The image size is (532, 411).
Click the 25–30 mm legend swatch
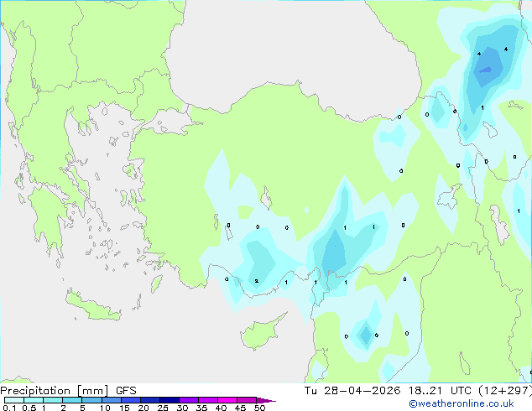pyautogui.click(x=169, y=400)
